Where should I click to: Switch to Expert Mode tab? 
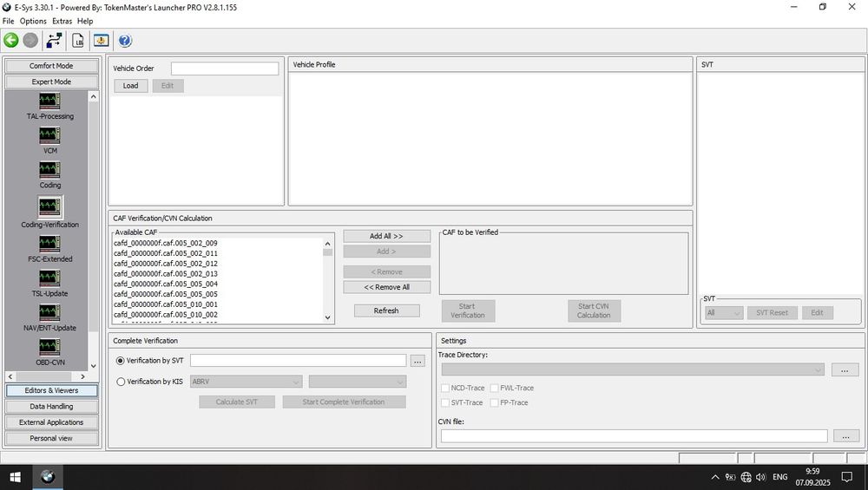click(51, 82)
